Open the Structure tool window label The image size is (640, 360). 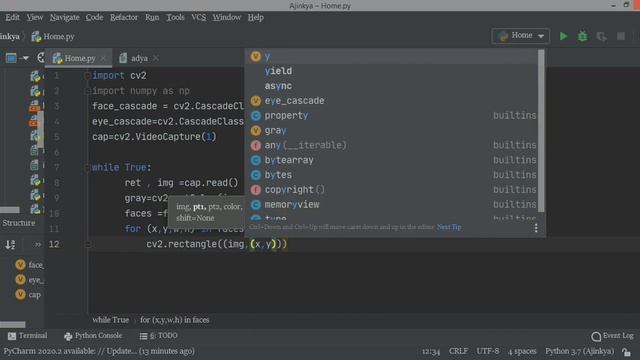[19, 223]
